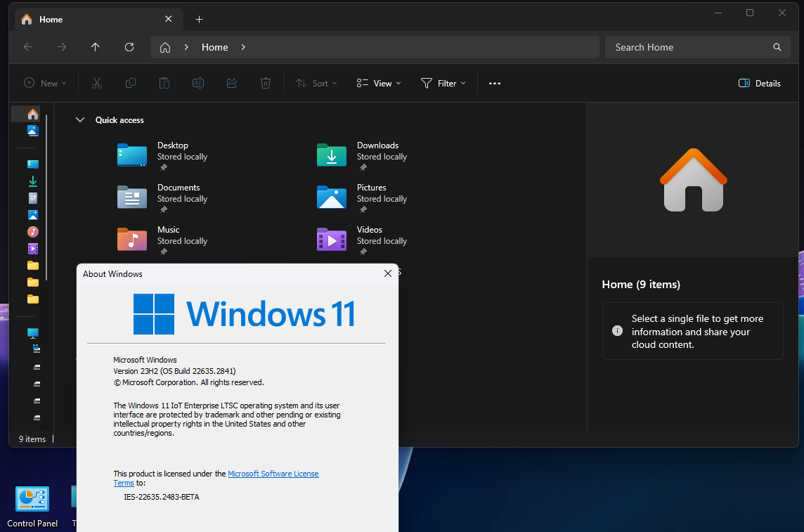804x532 pixels.
Task: Click the Copy toolbar icon
Action: 131,83
